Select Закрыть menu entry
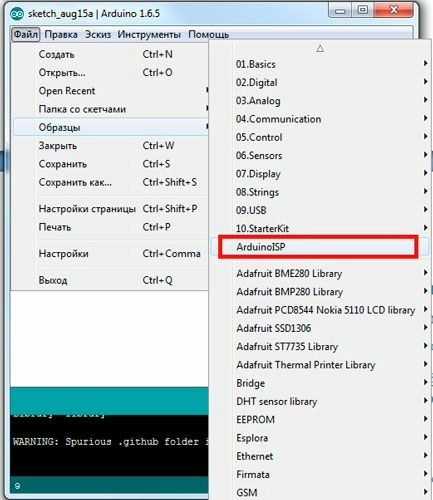Screen dimensions: 433x500 click(x=110, y=146)
